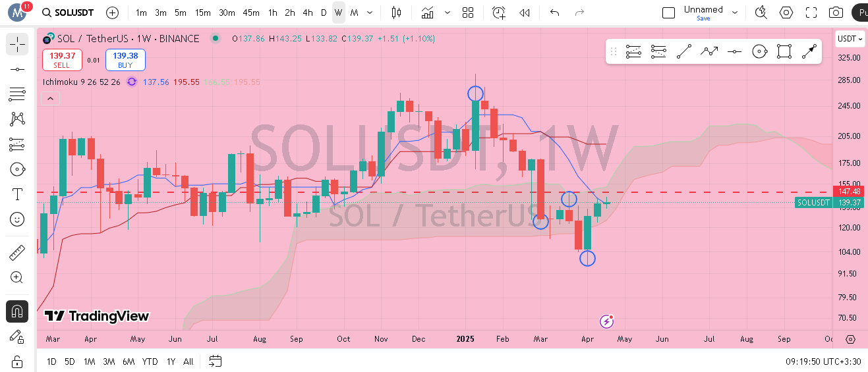Pick the arrow tool in favorites toolbar
The width and height of the screenshot is (868, 372).
pyautogui.click(x=809, y=51)
